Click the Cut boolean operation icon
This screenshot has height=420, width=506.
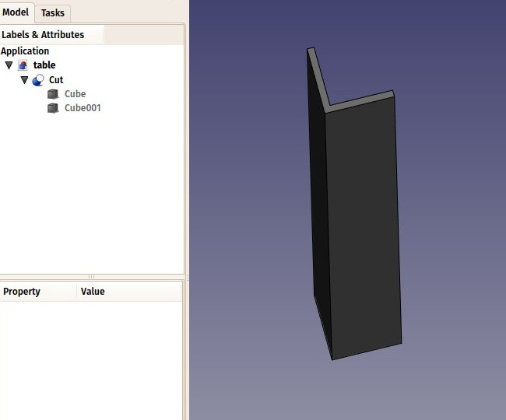[38, 80]
